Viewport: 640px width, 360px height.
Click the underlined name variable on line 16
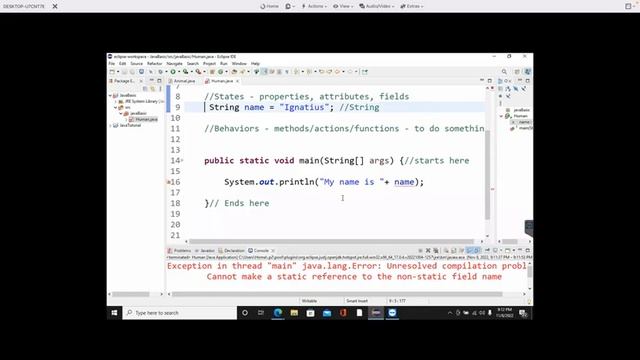pos(404,182)
